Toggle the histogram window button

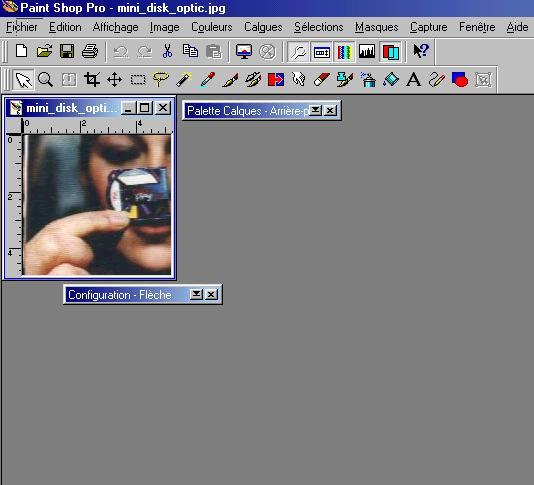(367, 52)
